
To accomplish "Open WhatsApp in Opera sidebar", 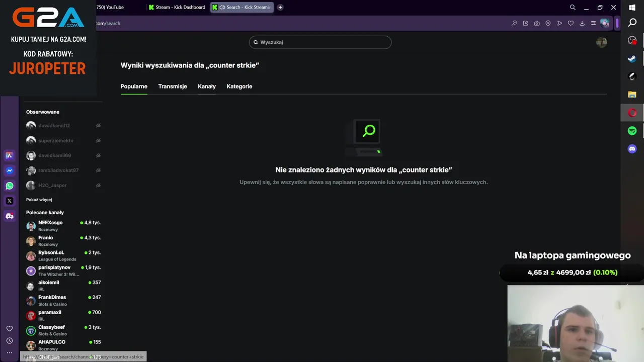I will (x=9, y=186).
